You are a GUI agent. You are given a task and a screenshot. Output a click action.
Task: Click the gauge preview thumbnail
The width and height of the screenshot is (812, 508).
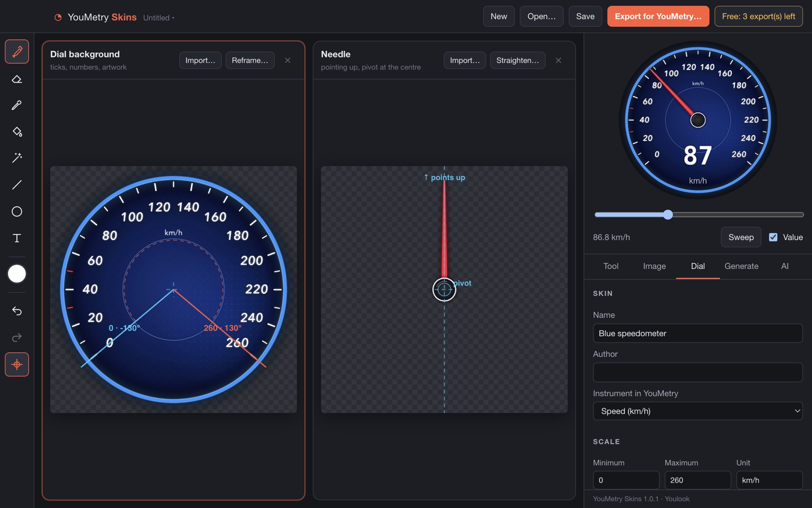[698, 120]
